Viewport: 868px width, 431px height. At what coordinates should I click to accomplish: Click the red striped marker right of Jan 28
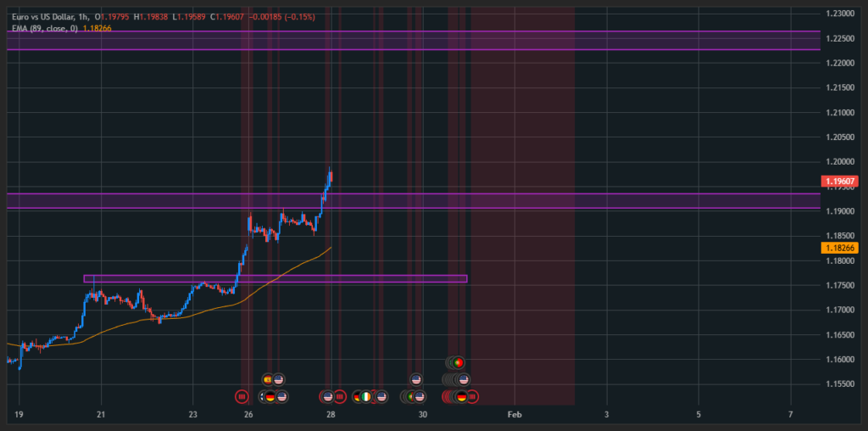click(x=340, y=396)
